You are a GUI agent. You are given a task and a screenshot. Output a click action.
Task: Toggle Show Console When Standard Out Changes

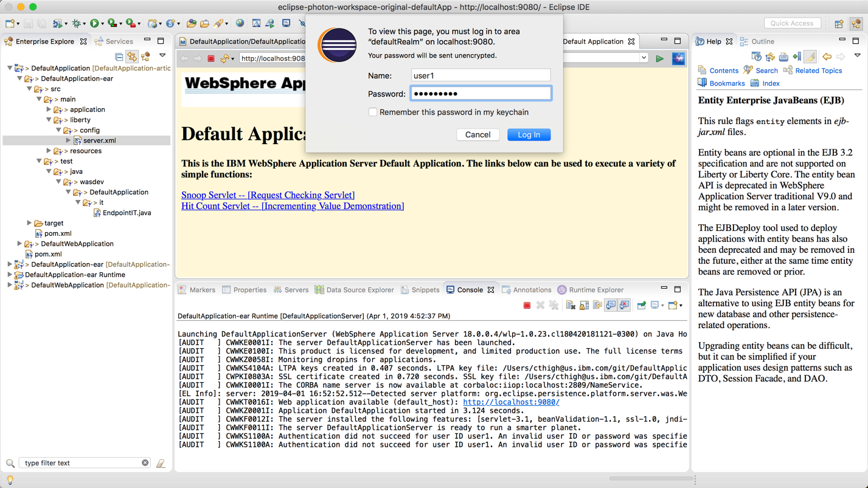click(x=611, y=305)
